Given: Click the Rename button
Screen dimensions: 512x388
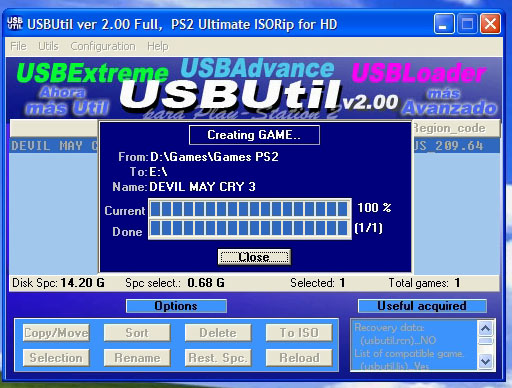Looking at the screenshot, I should [137, 358].
